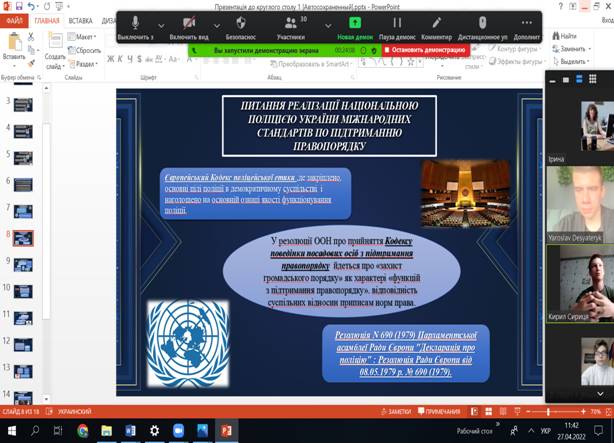The image size is (614, 443).
Task: Activate the Format Painter brush
Action: pyautogui.click(x=31, y=63)
